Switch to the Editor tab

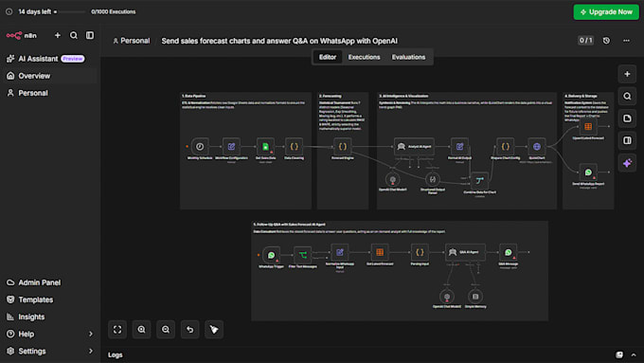click(x=328, y=57)
